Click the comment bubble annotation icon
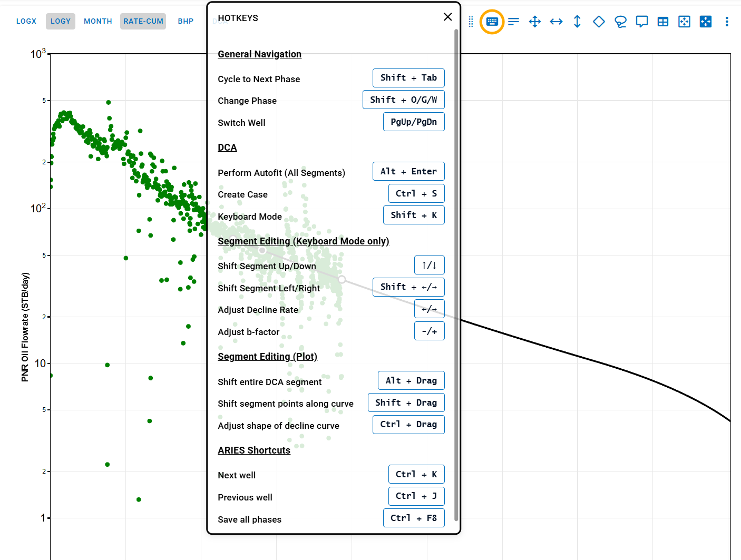The height and width of the screenshot is (560, 741). pos(641,22)
